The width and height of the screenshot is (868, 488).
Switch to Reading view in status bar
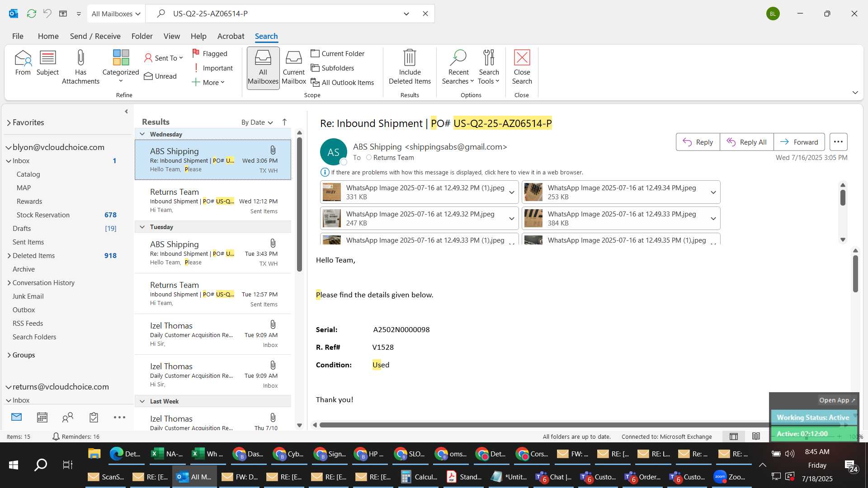click(x=756, y=436)
